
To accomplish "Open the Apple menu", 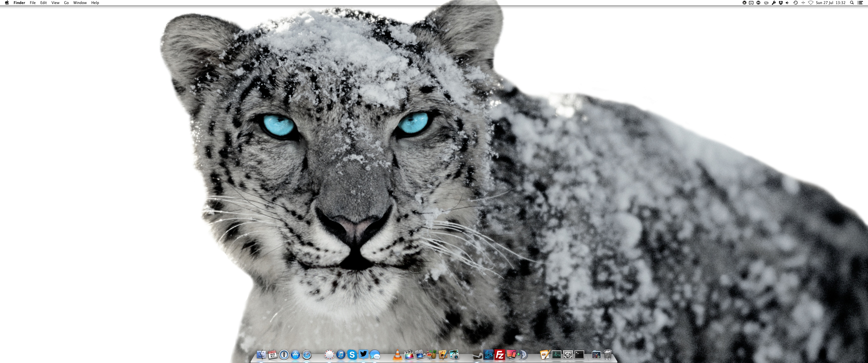I will coord(7,3).
